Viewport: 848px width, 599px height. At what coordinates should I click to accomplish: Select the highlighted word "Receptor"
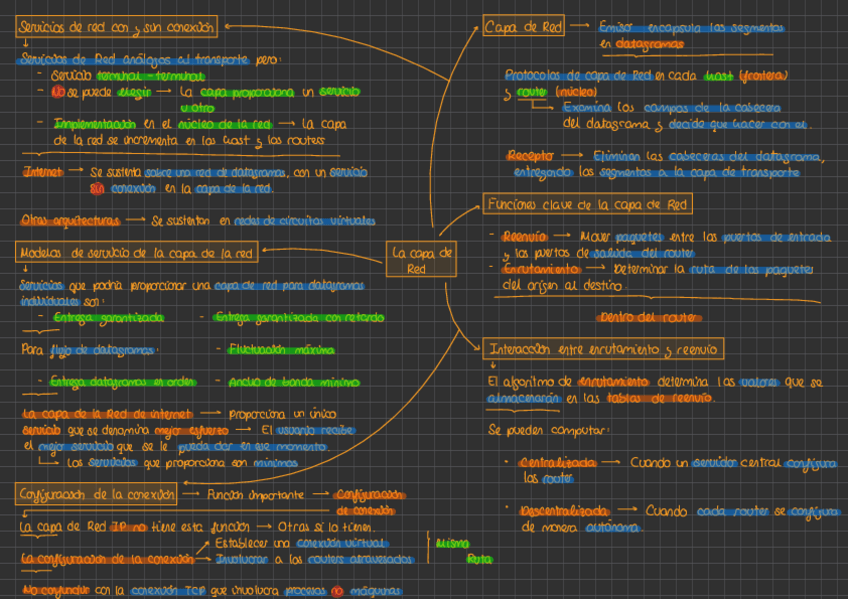click(530, 156)
